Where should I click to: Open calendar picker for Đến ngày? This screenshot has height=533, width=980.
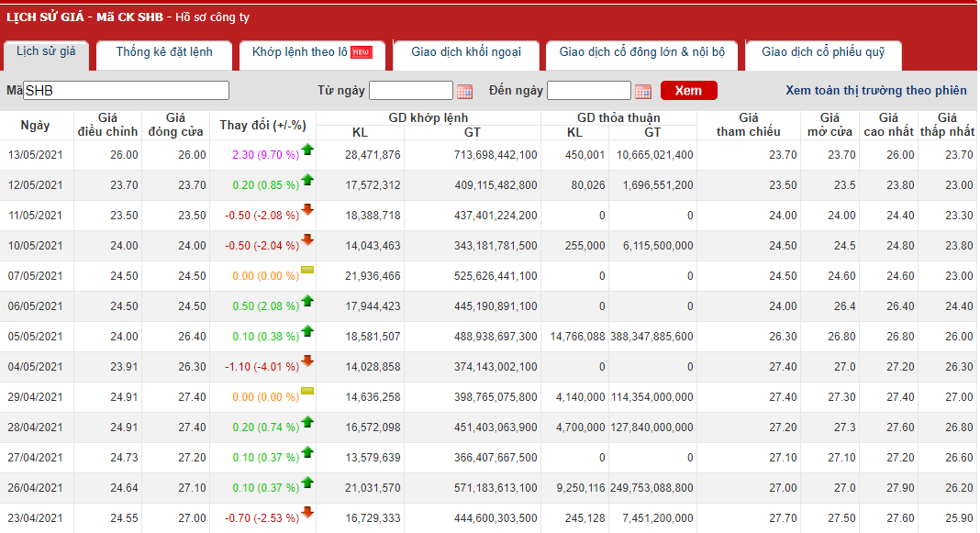(x=642, y=91)
